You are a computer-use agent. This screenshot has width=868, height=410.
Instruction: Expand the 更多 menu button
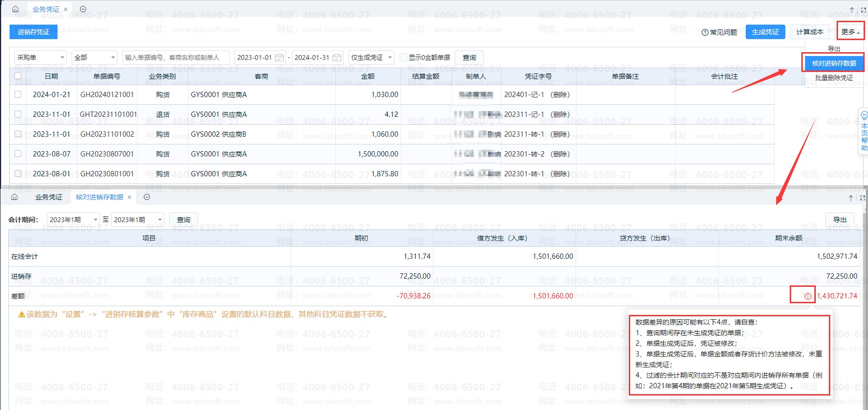click(851, 32)
